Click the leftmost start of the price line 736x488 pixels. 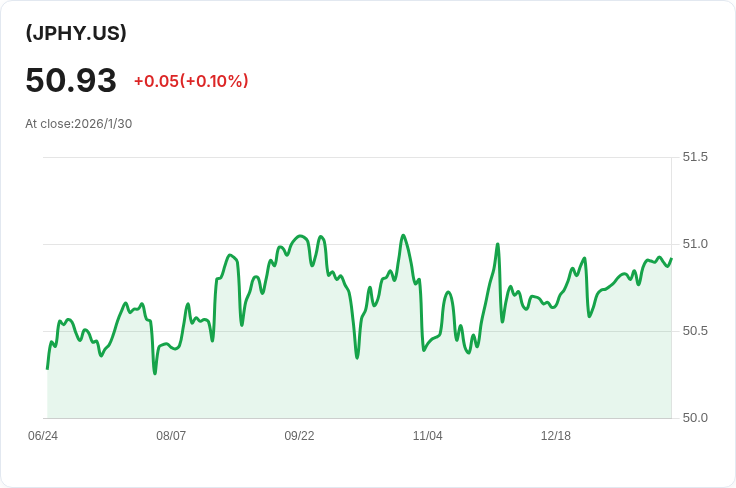click(x=47, y=368)
